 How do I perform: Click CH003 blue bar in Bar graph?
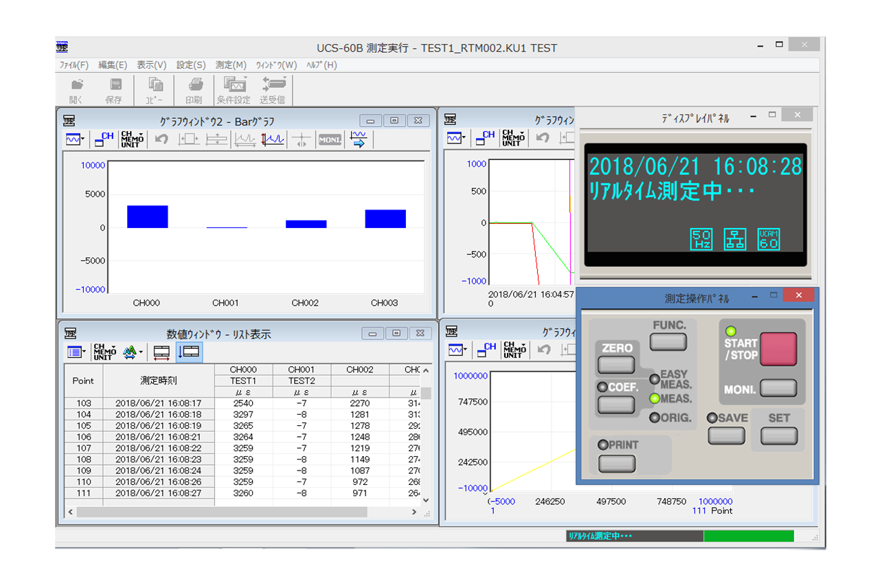coord(385,218)
